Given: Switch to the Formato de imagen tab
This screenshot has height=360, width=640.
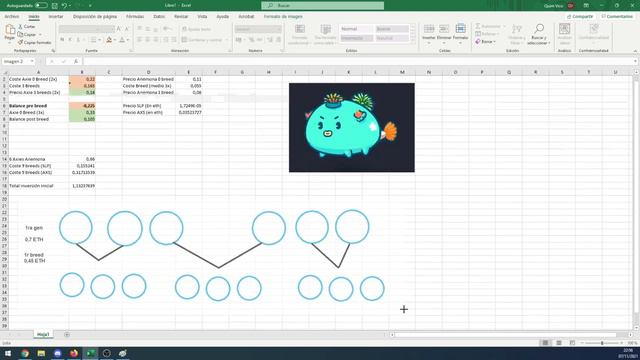Looking at the screenshot, I should coord(283,17).
